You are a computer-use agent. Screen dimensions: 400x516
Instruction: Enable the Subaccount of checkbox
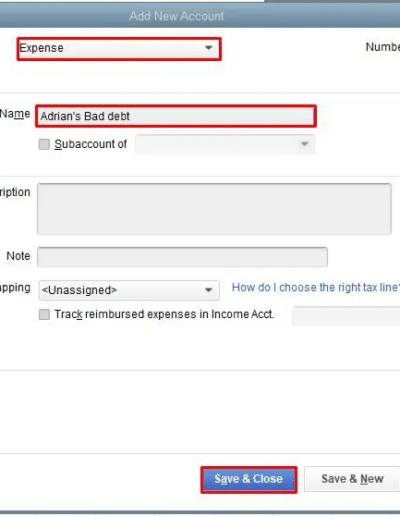pos(44,144)
